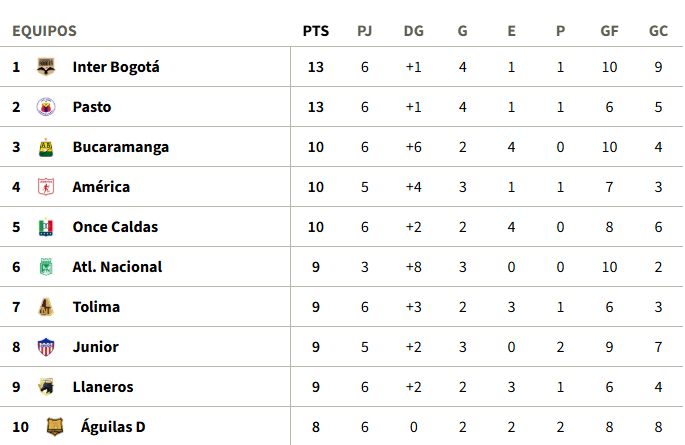Click the Junior team crest
685x445 pixels.
click(45, 347)
